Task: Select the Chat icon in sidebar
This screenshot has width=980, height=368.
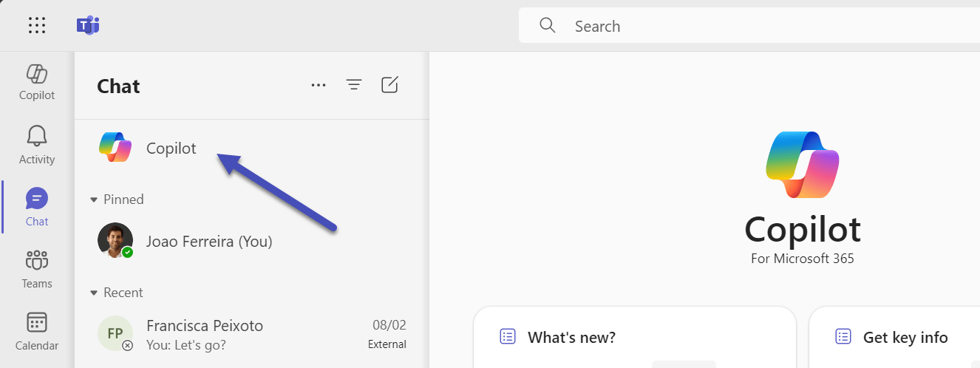Action: (37, 206)
